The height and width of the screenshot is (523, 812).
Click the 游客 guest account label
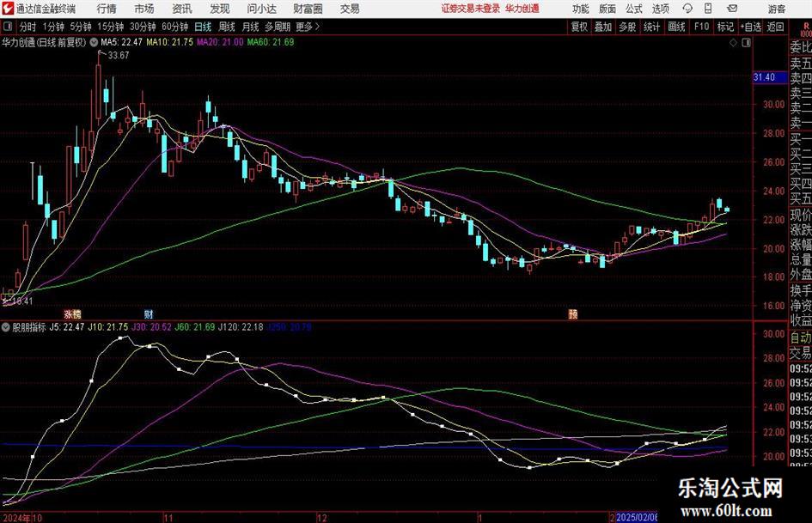(776, 9)
